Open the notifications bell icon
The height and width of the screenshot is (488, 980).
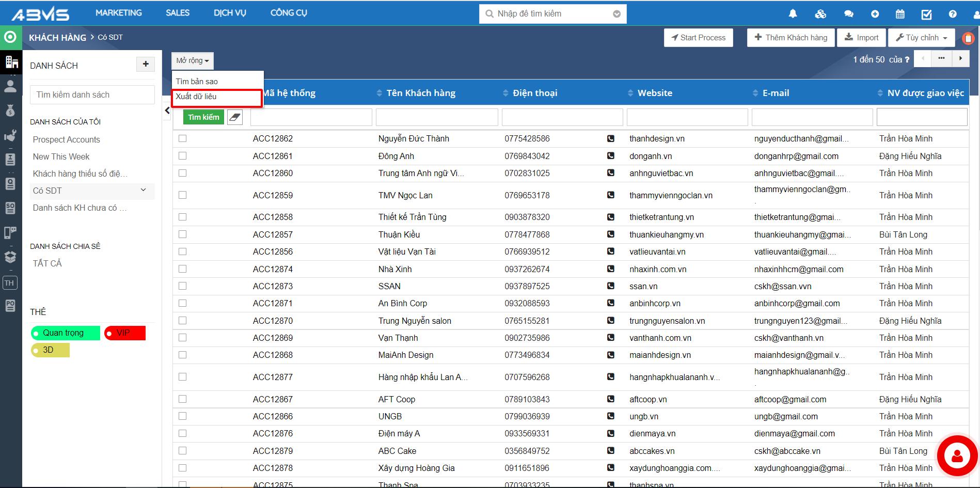(x=793, y=14)
